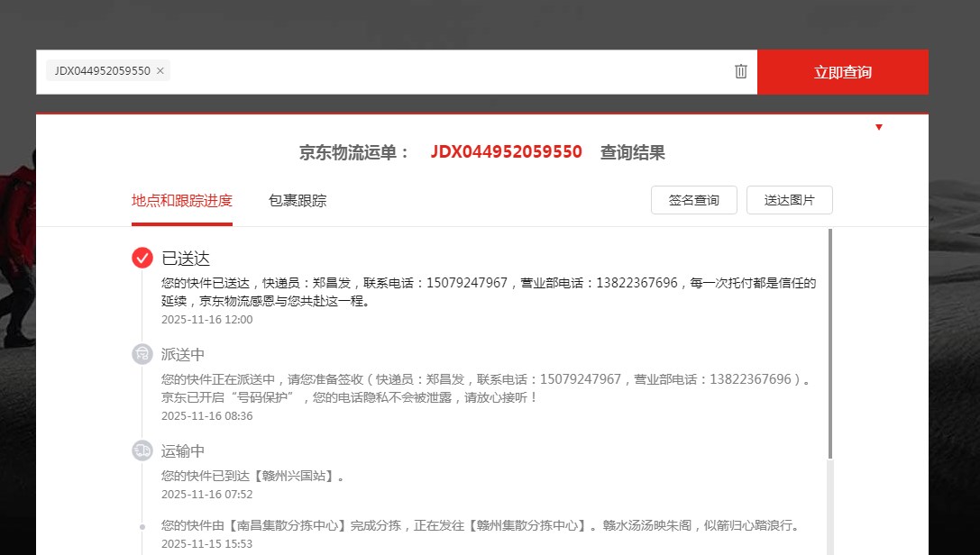Click the courier icon beside 派送中
This screenshot has width=980, height=555.
(142, 354)
